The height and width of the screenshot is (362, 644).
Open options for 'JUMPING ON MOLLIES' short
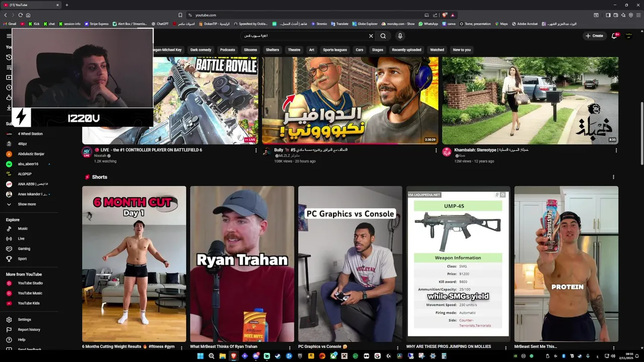[505, 347]
